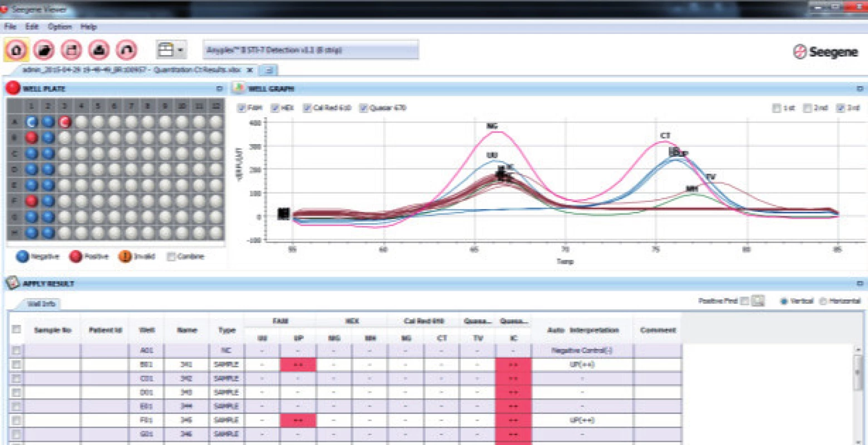Select well C1 on the plate
868x445 pixels.
pos(32,154)
